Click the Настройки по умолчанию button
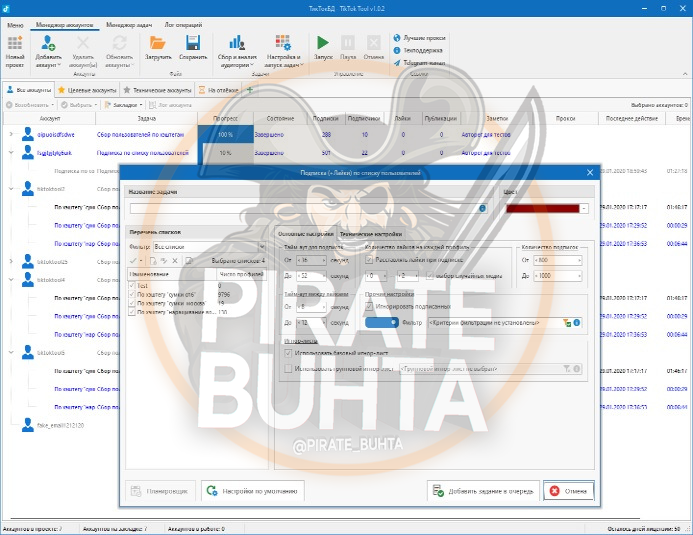 pyautogui.click(x=253, y=491)
